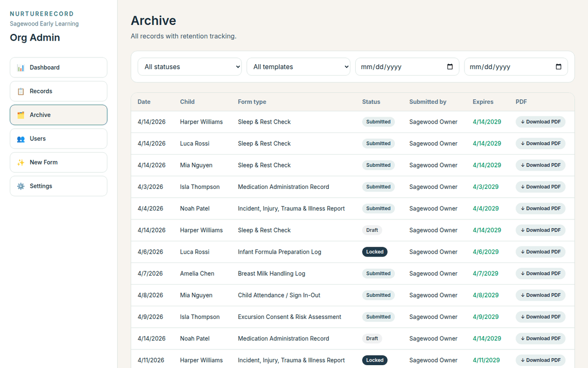Select the New Form sparkles icon

pyautogui.click(x=21, y=162)
